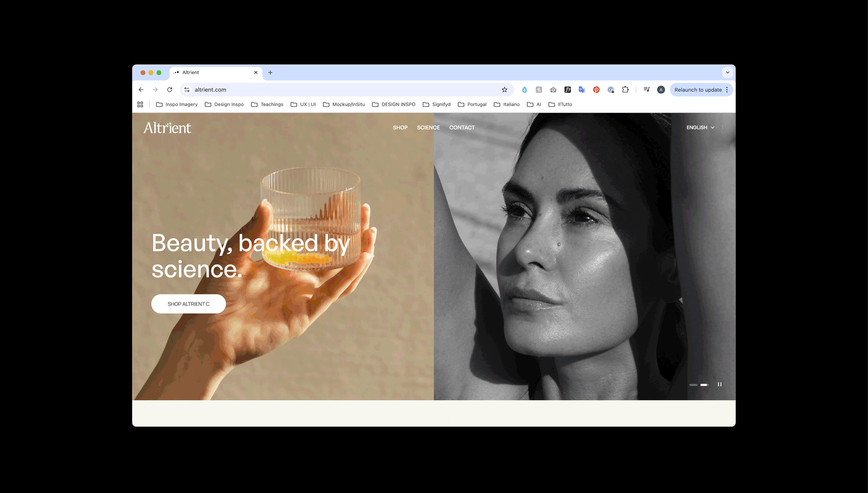Click the camera screenshot extension icon

(553, 90)
